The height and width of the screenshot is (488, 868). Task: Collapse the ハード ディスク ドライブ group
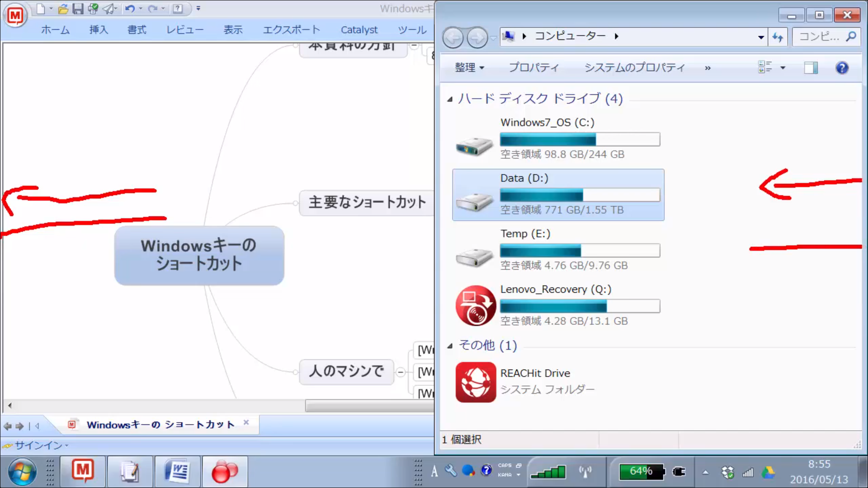[450, 99]
